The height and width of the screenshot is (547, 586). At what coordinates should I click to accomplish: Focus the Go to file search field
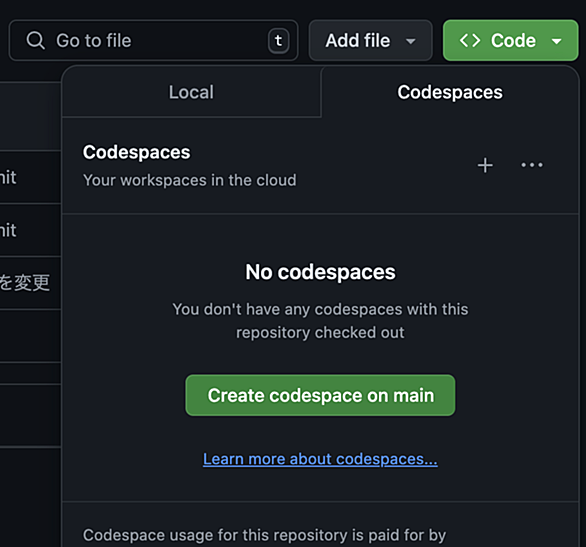[153, 40]
